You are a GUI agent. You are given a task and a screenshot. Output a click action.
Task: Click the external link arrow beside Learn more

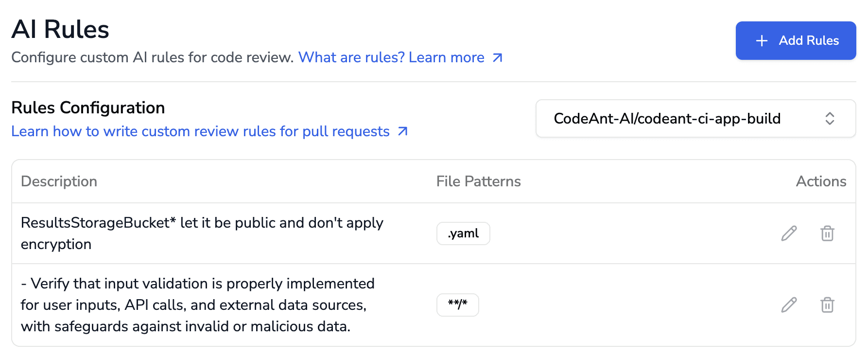click(x=497, y=57)
